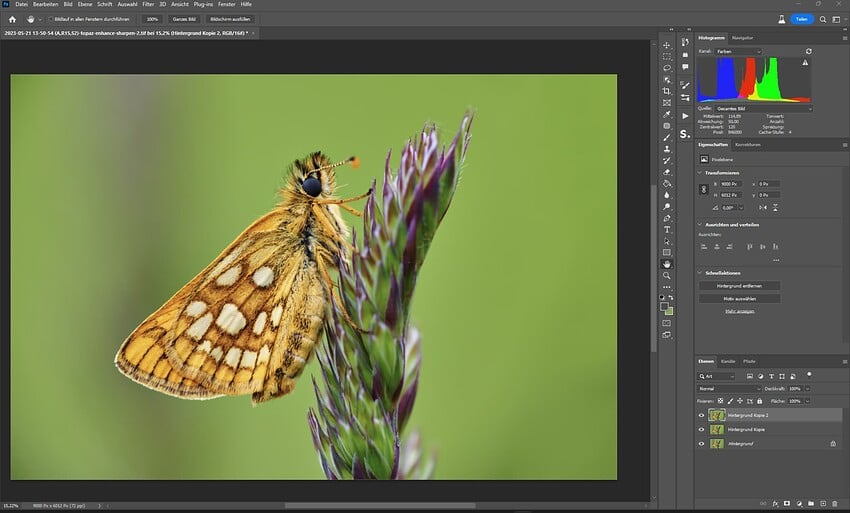Select the Lasso tool
This screenshot has width=850, height=513.
[x=667, y=68]
